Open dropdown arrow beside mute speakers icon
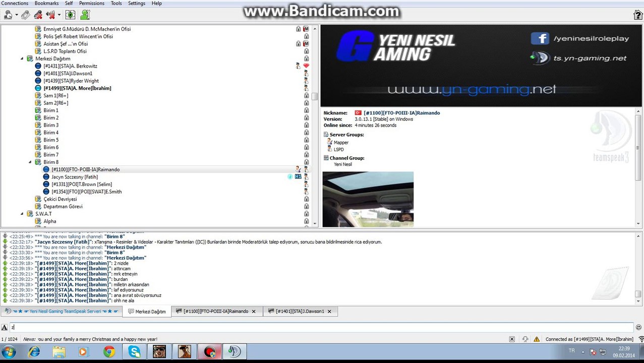This screenshot has width=644, height=363. [x=59, y=15]
